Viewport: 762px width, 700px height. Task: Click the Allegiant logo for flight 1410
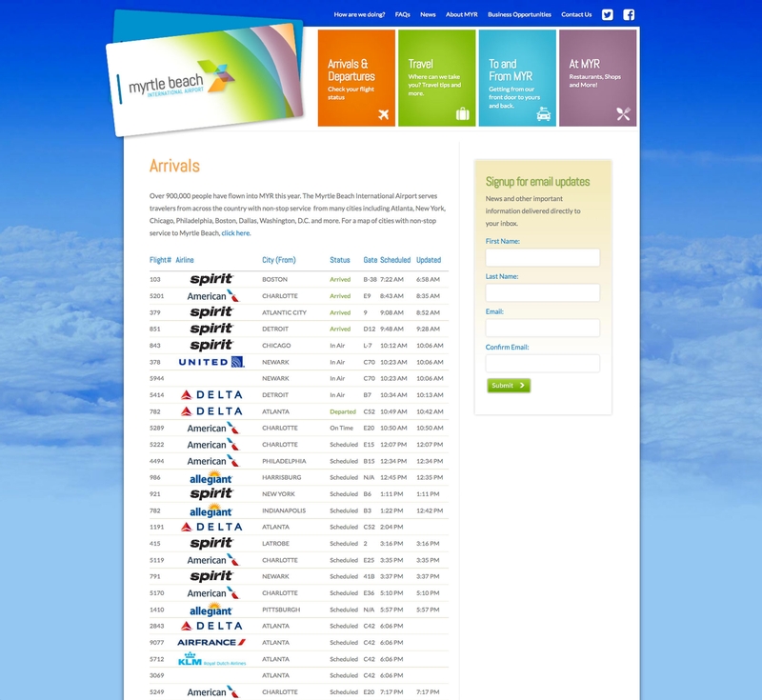click(x=211, y=610)
